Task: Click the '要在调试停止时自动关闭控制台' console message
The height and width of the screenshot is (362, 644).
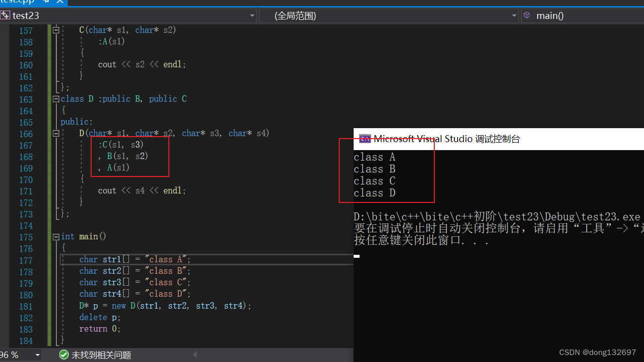Action: tap(499, 228)
